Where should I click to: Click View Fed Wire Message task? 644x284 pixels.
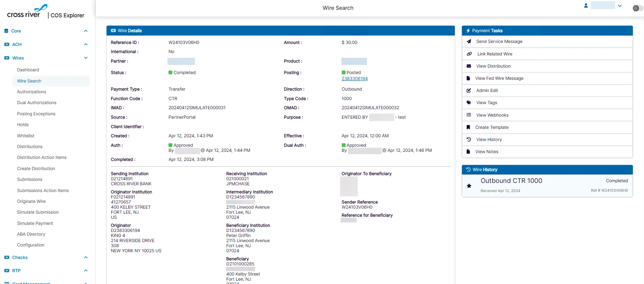547,78
